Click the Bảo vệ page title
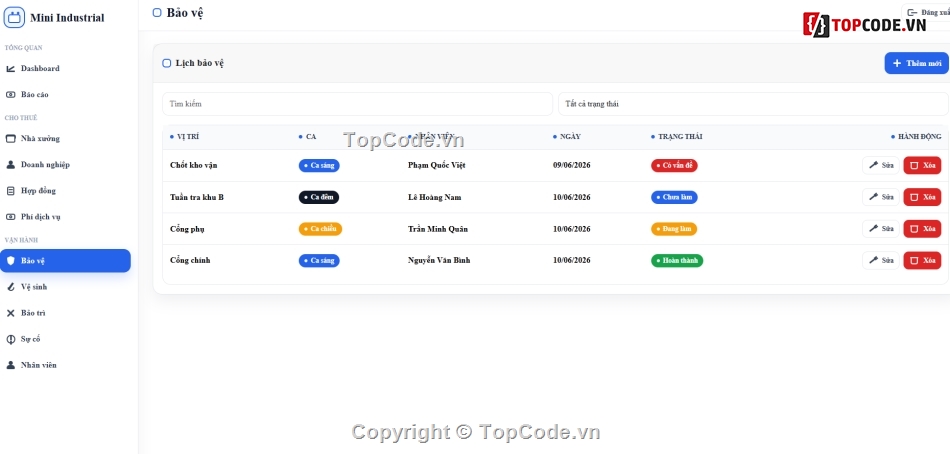Image resolution: width=950 pixels, height=454 pixels. tap(185, 13)
